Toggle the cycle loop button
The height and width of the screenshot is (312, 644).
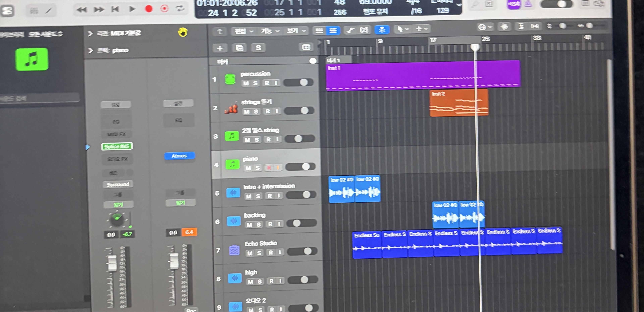click(x=180, y=8)
